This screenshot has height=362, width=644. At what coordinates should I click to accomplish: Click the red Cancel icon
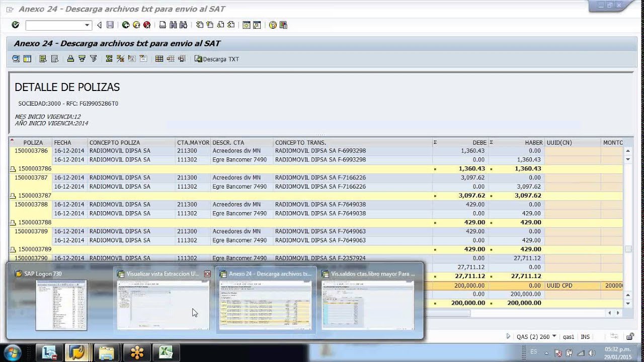point(147,25)
